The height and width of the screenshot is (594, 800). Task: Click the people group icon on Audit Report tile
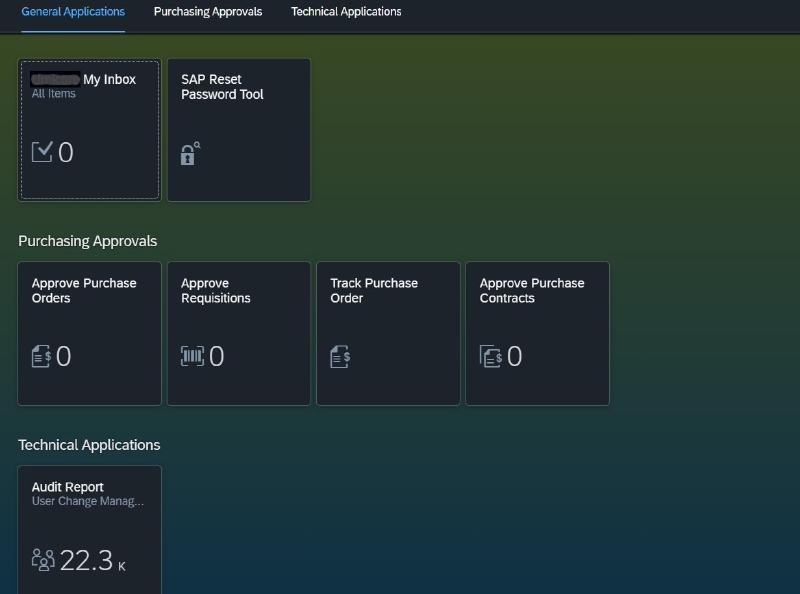(x=42, y=560)
